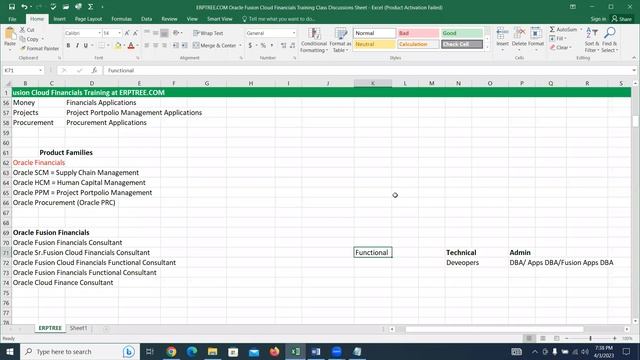Open Find & Select menu

coord(609,40)
